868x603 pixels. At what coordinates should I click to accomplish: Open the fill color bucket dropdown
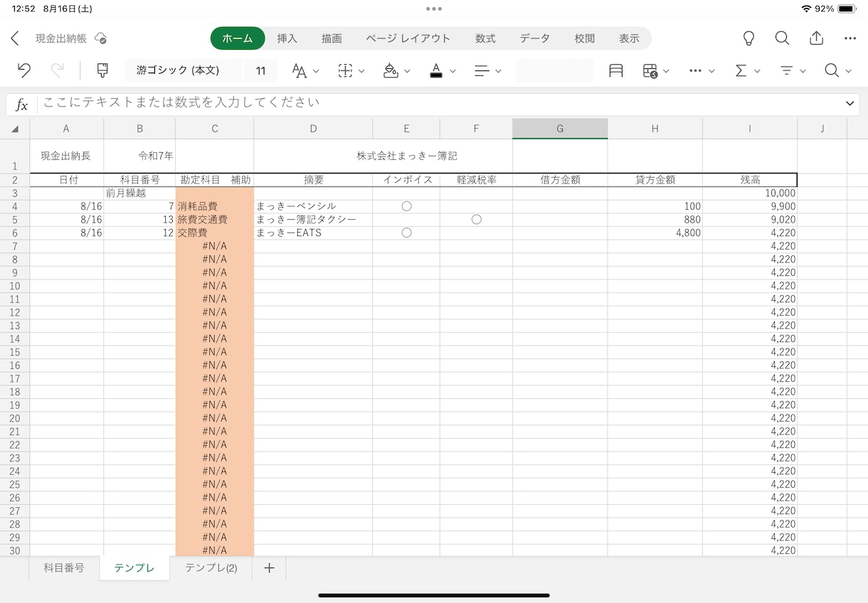[x=397, y=70]
